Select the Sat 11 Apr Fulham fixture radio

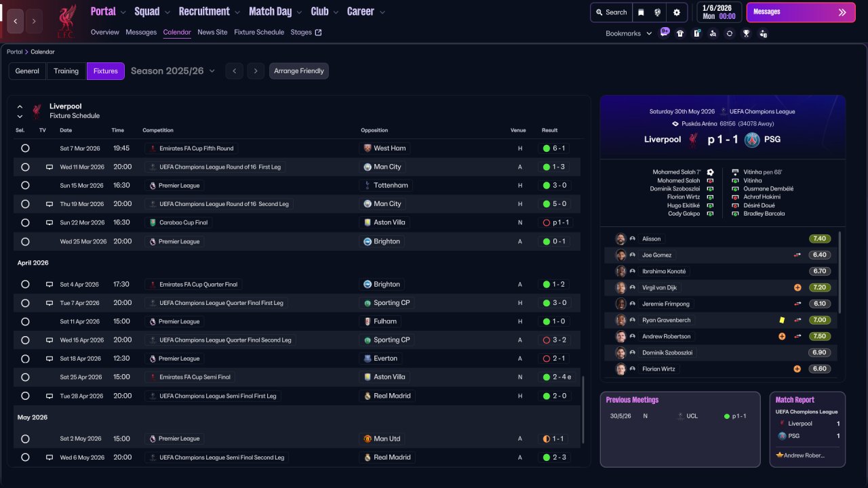pyautogui.click(x=25, y=321)
